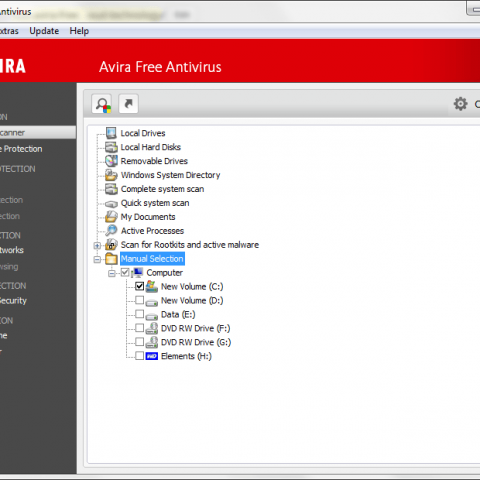Click the DVD RW Drive (G:) icon
This screenshot has width=480, height=480.
tap(152, 342)
